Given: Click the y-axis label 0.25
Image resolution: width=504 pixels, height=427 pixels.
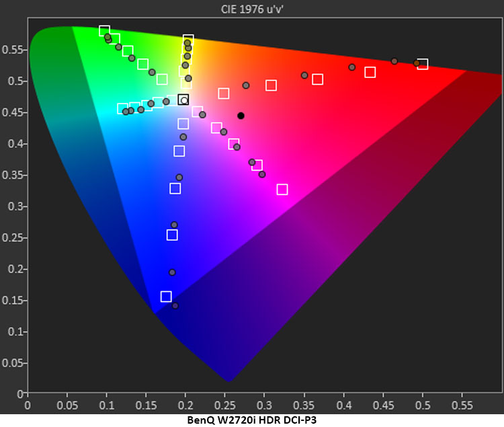Looking at the screenshot, I should (12, 238).
